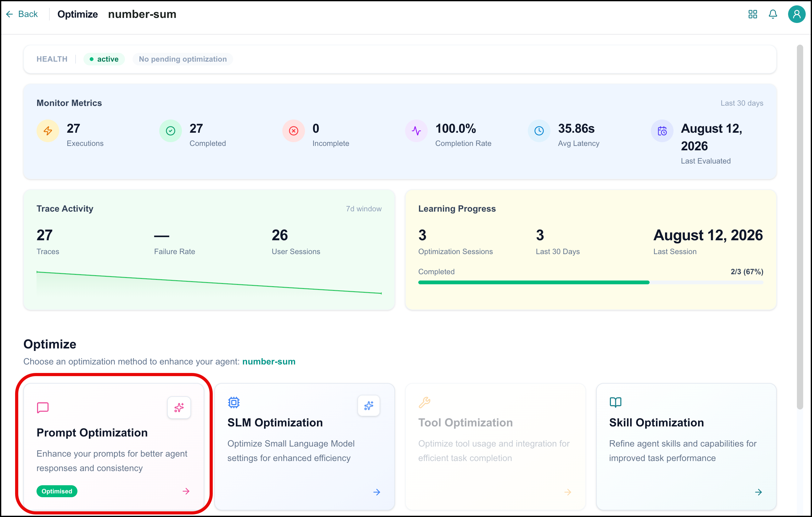Click the No pending optimization pill

[x=183, y=59]
